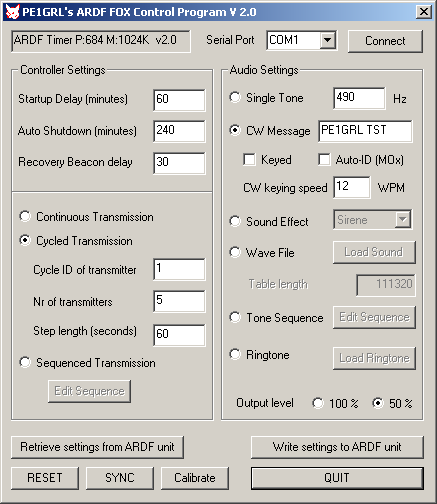Select Sequenced Transmission option
437x504 pixels.
(x=25, y=362)
